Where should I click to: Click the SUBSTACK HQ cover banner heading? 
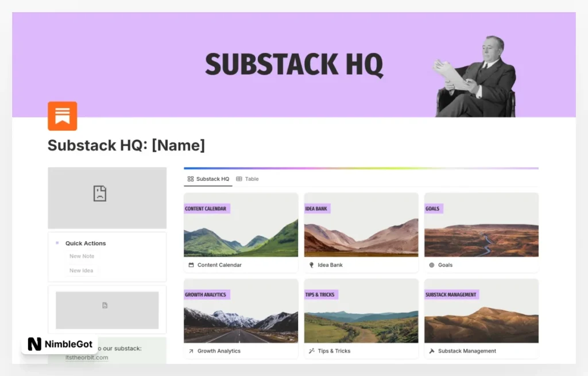click(x=295, y=64)
